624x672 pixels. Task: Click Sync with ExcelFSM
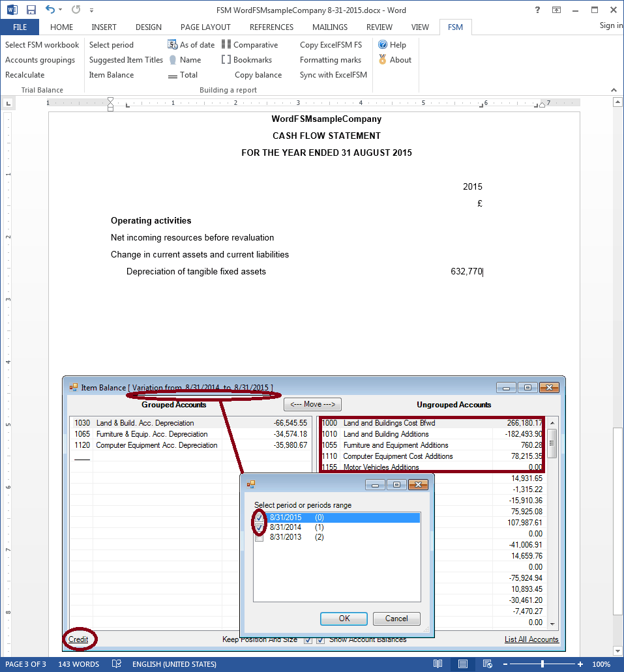(333, 74)
